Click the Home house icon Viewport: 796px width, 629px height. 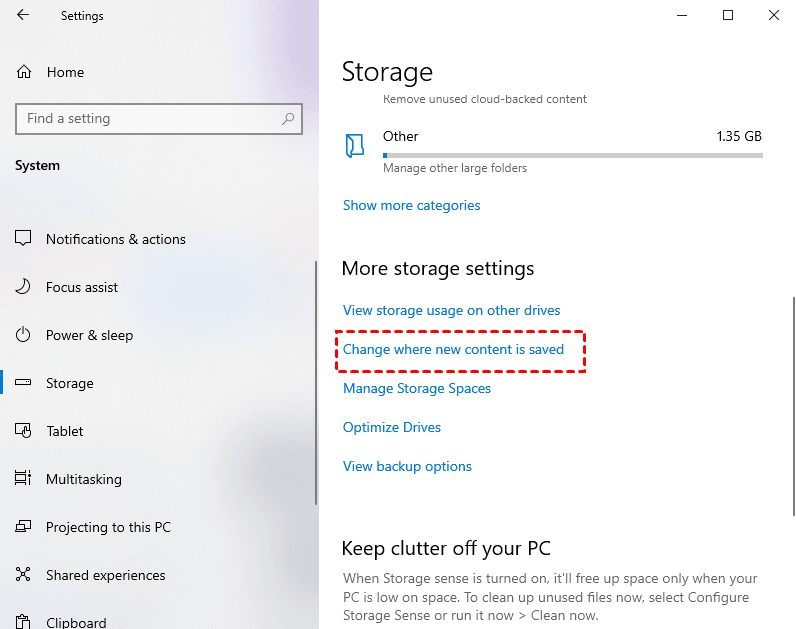pyautogui.click(x=24, y=72)
